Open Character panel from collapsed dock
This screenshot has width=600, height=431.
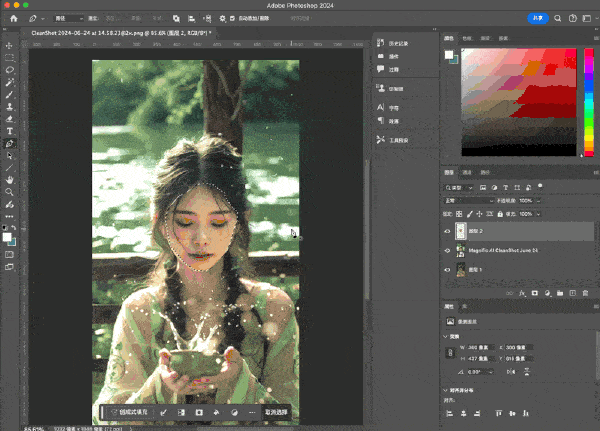[388, 108]
